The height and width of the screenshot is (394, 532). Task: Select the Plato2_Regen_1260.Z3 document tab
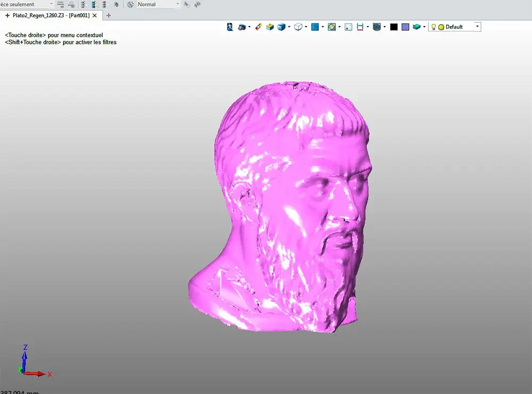tap(51, 15)
